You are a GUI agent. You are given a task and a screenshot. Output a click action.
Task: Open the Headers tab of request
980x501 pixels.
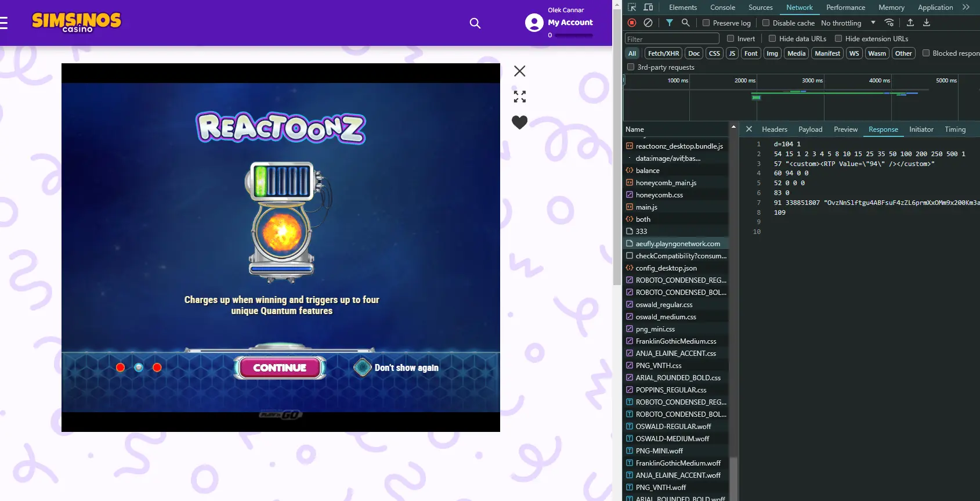click(775, 129)
